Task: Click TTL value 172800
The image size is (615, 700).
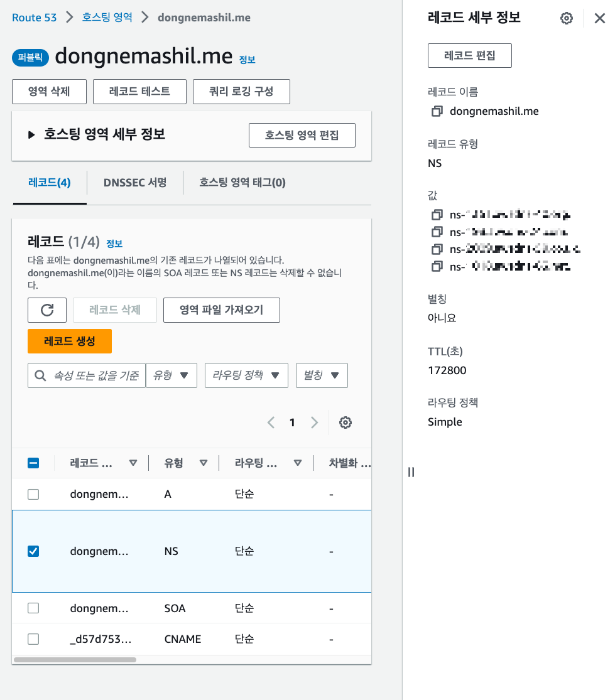Action: click(x=447, y=370)
